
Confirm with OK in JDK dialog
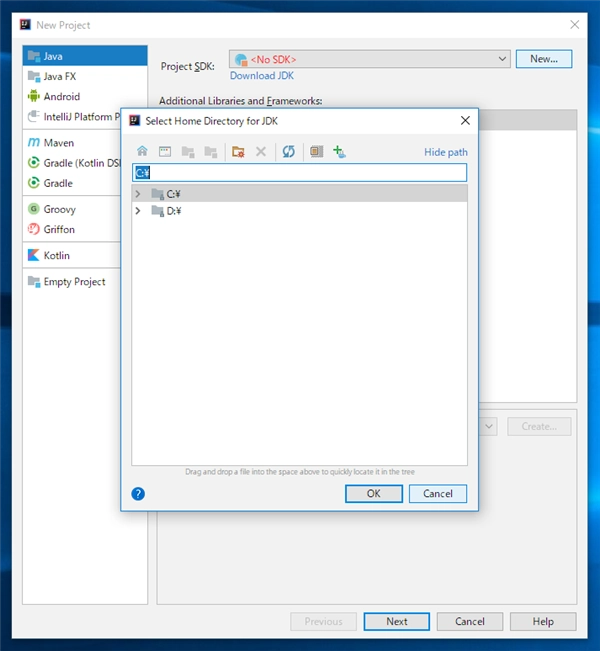click(374, 494)
